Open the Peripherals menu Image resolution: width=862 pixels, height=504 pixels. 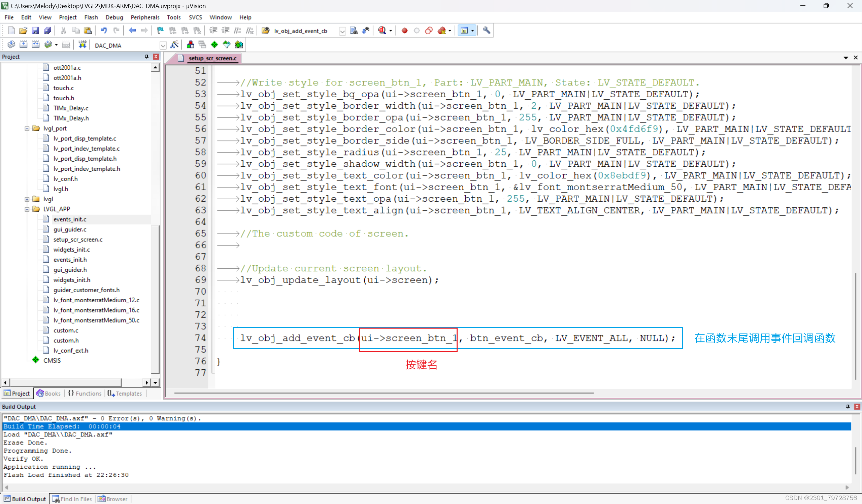pyautogui.click(x=145, y=17)
